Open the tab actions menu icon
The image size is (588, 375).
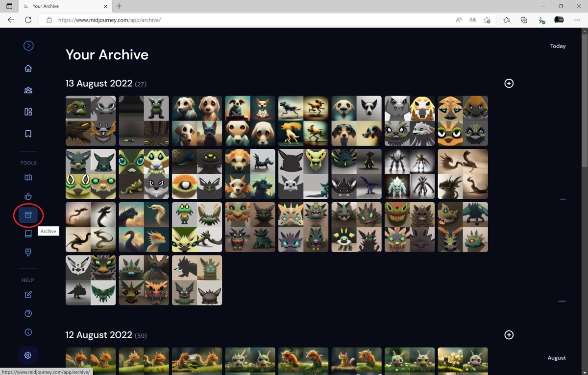(x=9, y=6)
